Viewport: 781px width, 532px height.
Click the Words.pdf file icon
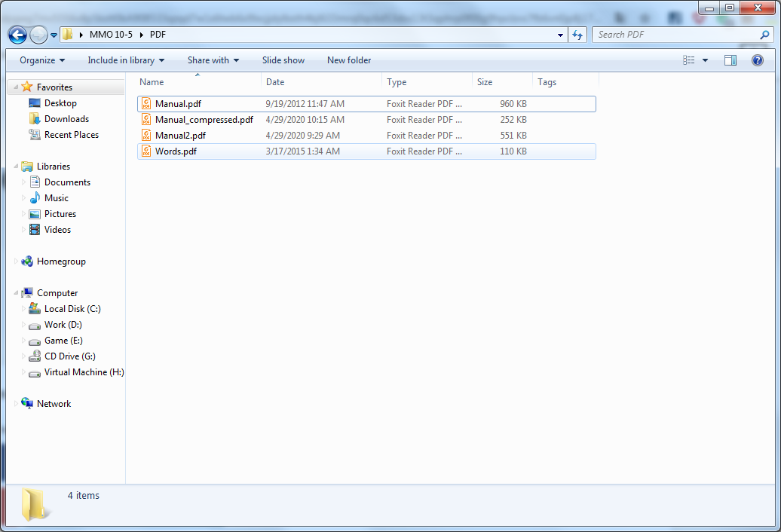[147, 151]
